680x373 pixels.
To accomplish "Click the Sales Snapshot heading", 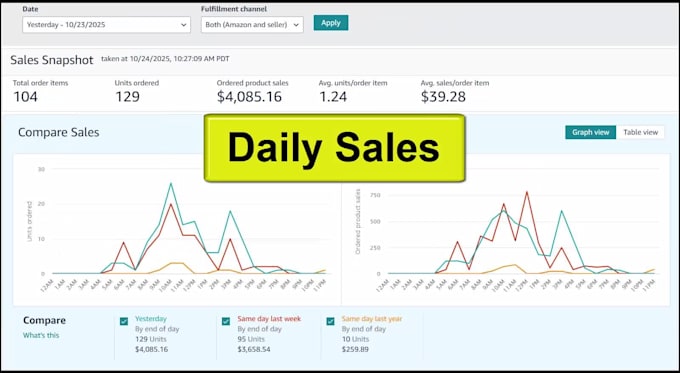I will [x=52, y=60].
